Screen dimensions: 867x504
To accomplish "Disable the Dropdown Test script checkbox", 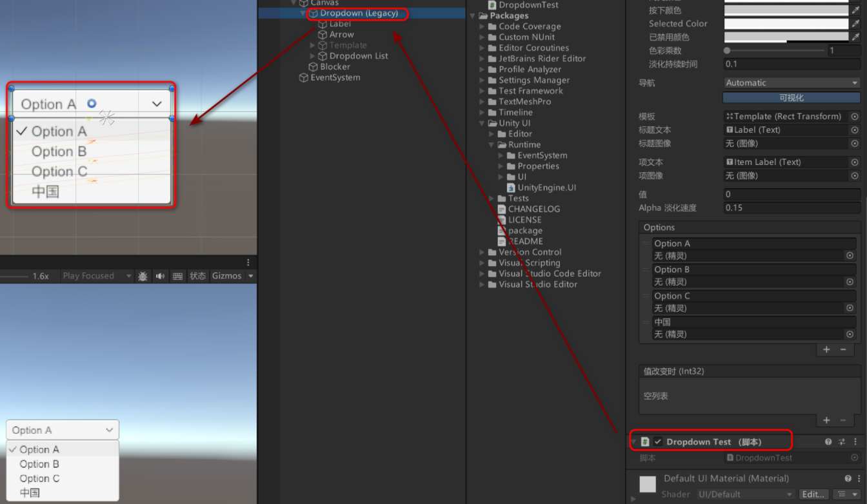I will tap(658, 442).
